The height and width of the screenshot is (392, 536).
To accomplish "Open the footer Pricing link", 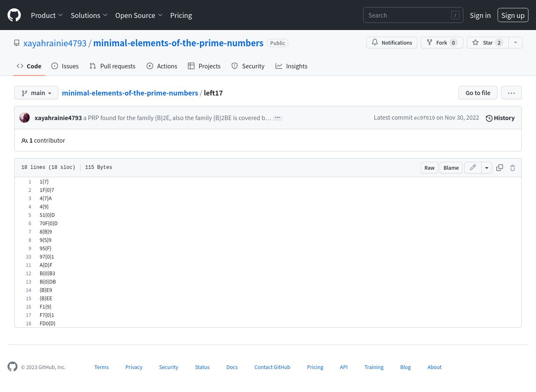I will (x=315, y=367).
